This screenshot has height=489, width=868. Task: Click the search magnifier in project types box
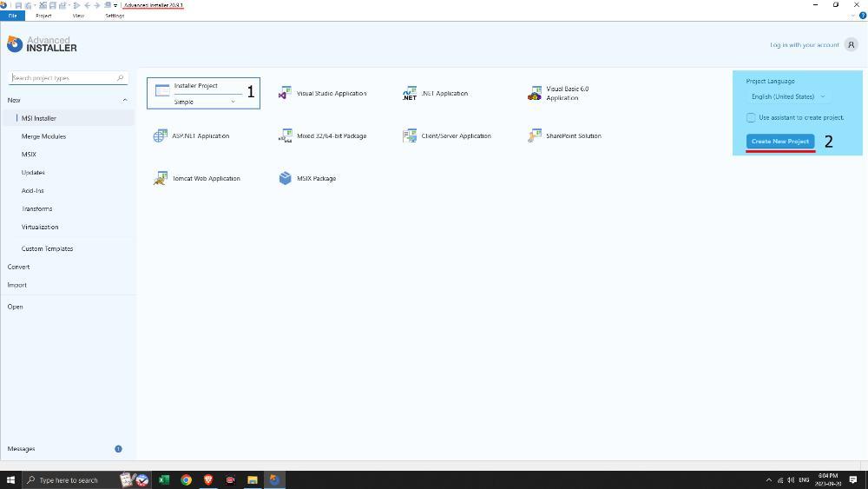(x=120, y=78)
